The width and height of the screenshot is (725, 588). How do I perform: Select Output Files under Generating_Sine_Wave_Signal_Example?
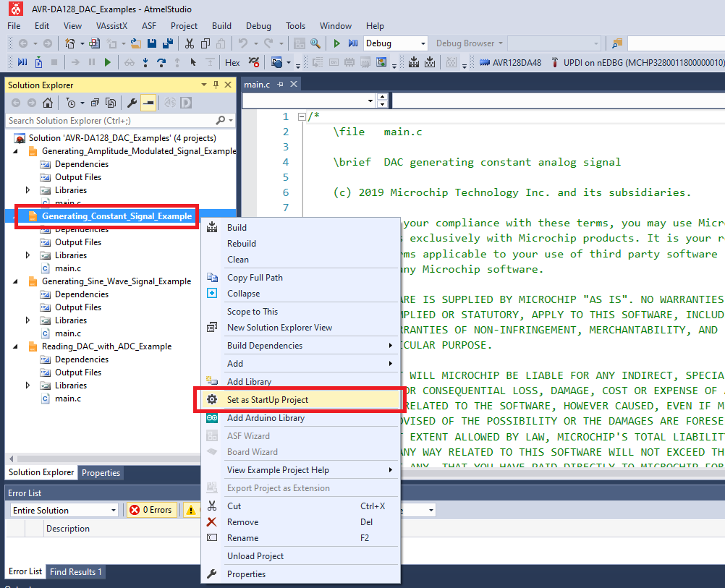[x=77, y=307]
